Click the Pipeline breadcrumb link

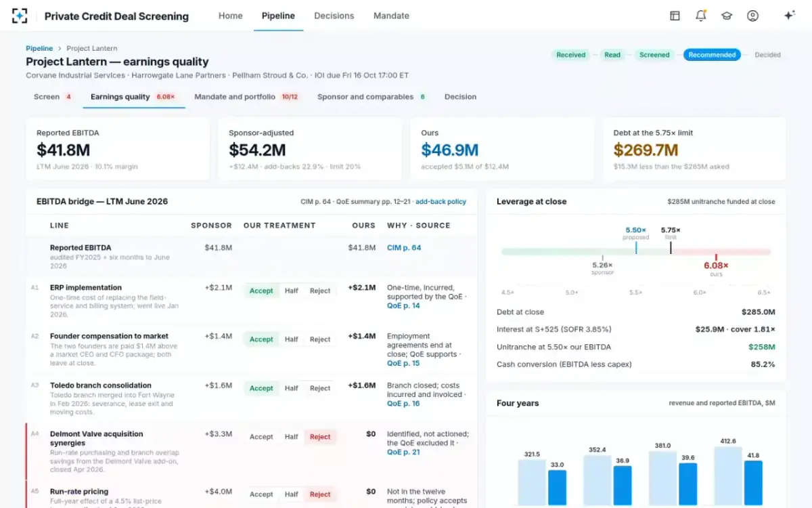(x=39, y=48)
